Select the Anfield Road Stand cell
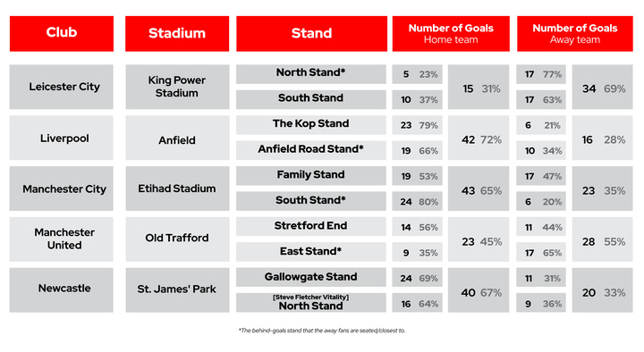The width and height of the screenshot is (644, 352). tap(311, 150)
